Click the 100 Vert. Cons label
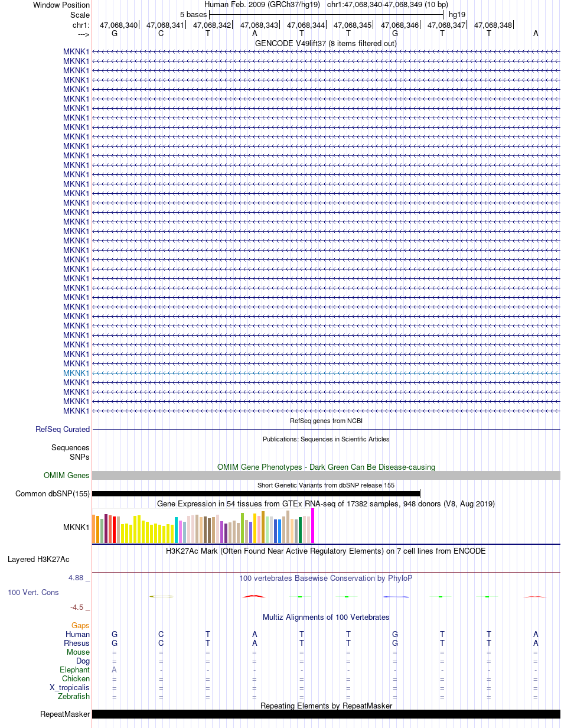 33,592
